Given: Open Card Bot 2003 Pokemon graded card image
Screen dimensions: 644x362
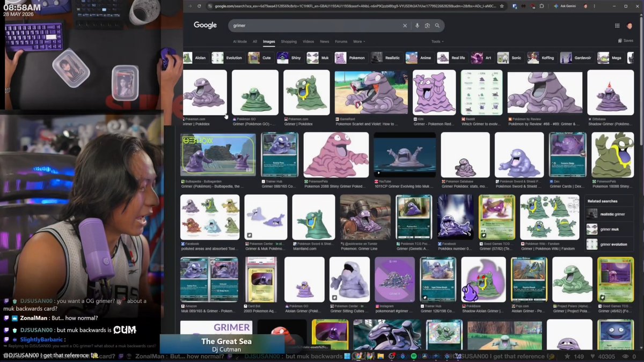Looking at the screenshot, I should point(261,280).
